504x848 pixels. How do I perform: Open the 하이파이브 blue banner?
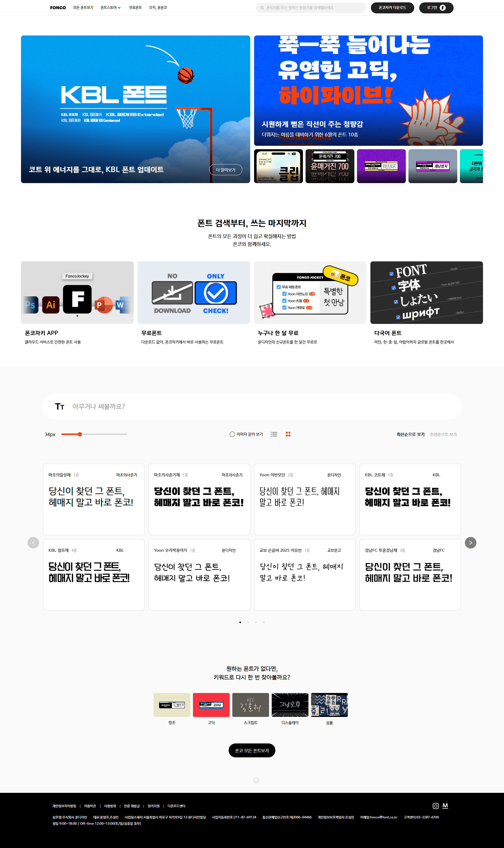click(x=368, y=90)
